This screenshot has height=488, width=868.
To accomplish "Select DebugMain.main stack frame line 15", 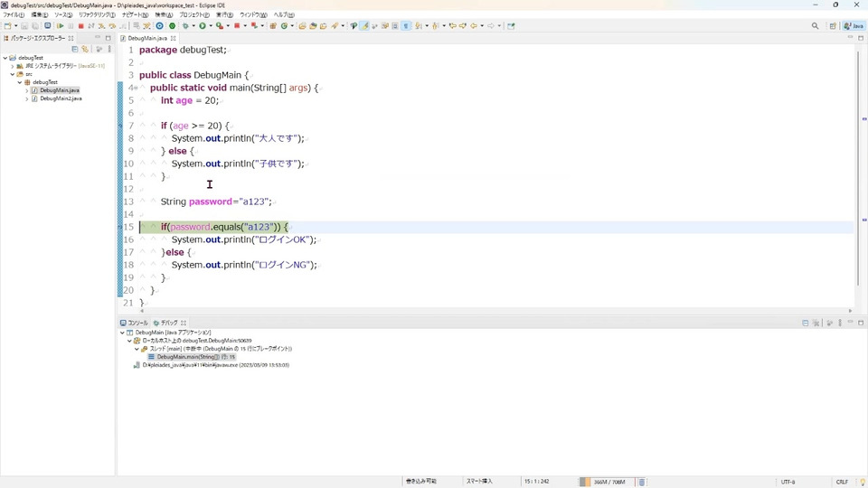I will point(192,357).
